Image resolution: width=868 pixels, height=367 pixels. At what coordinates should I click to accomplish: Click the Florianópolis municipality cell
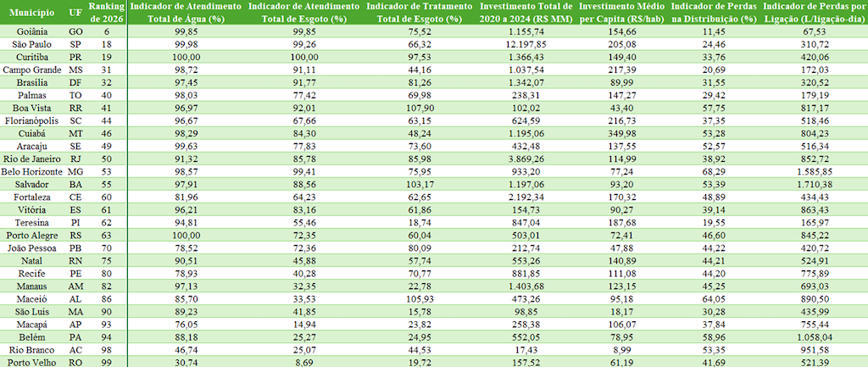point(32,120)
